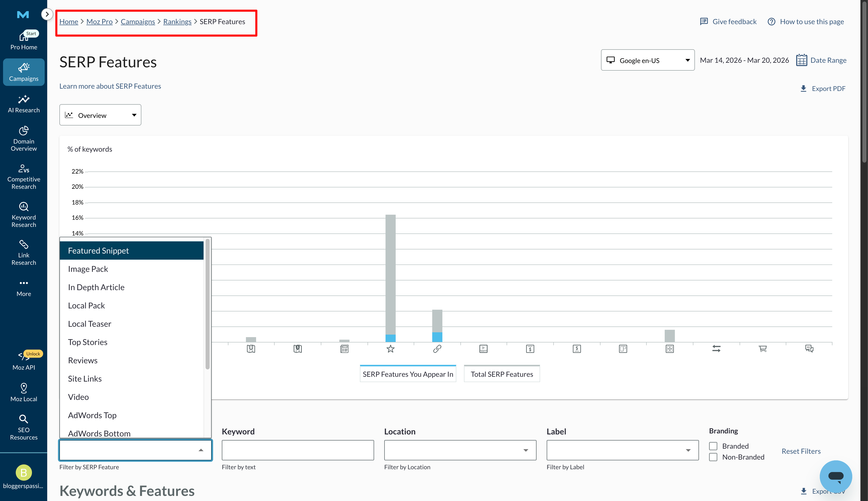Open AI Research from the sidebar
The height and width of the screenshot is (501, 868).
pyautogui.click(x=23, y=103)
